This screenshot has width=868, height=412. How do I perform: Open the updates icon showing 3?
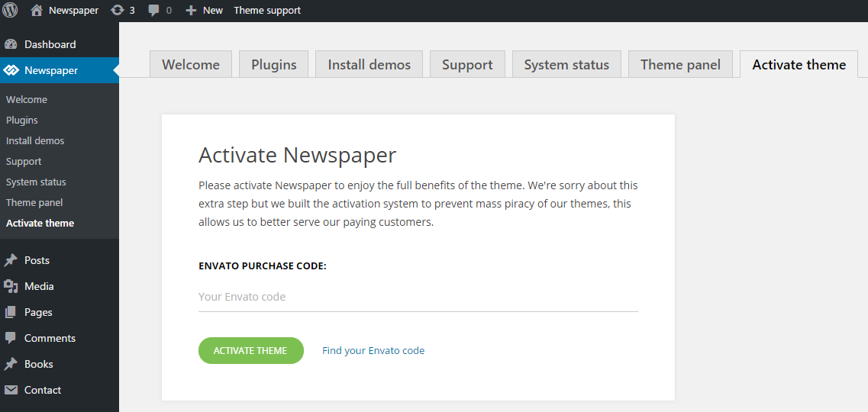117,11
